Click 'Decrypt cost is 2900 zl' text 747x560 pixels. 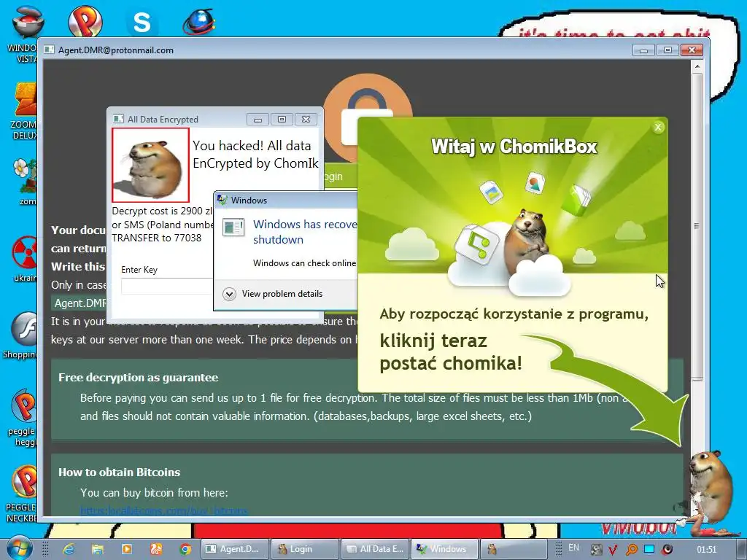pyautogui.click(x=162, y=211)
